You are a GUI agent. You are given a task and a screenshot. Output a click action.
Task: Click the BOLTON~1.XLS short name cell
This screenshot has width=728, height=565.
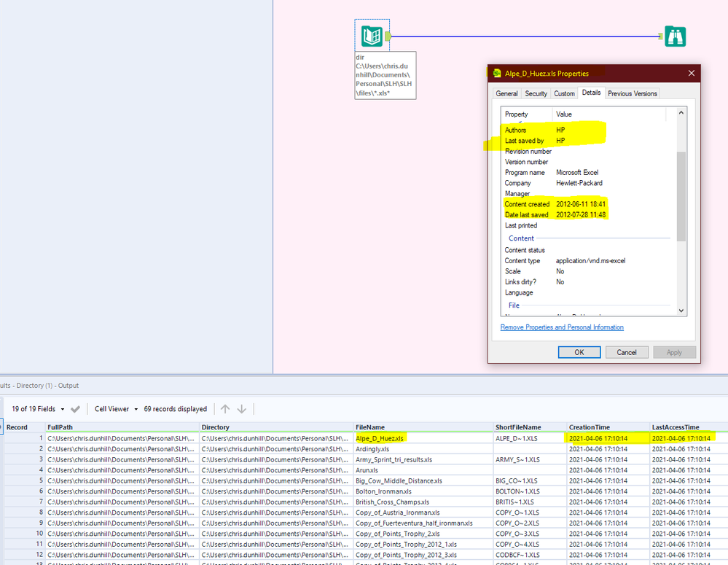pos(531,491)
